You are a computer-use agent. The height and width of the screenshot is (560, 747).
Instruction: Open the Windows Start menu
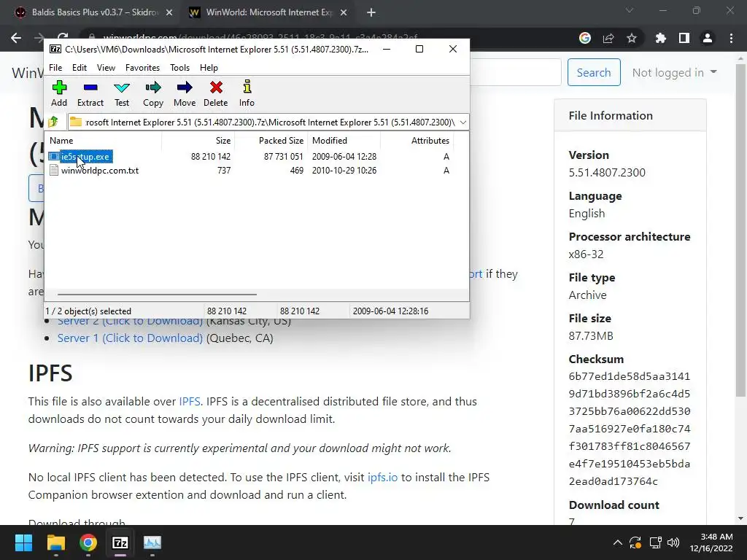pos(23,542)
